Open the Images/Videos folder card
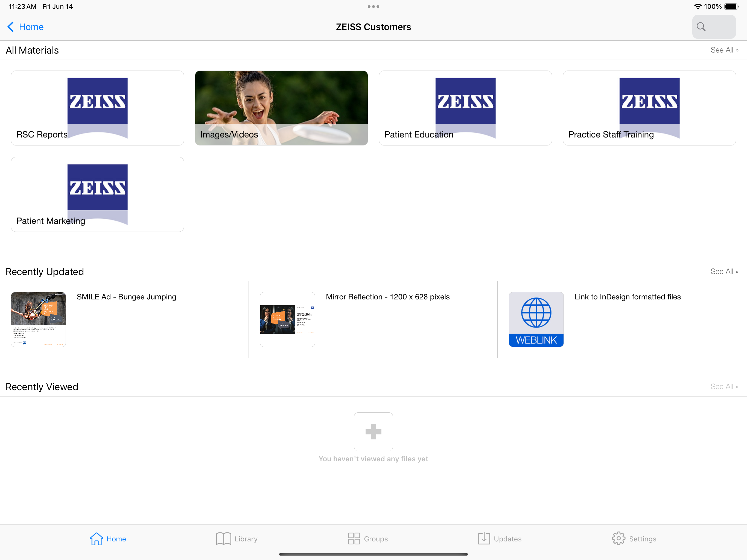 (x=281, y=108)
